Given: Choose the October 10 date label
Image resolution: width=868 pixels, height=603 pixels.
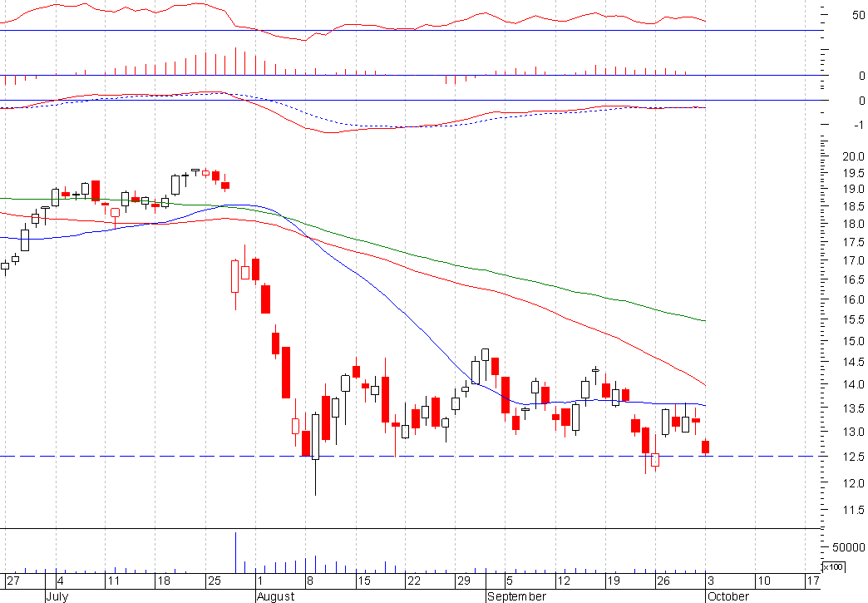Looking at the screenshot, I should (x=763, y=581).
